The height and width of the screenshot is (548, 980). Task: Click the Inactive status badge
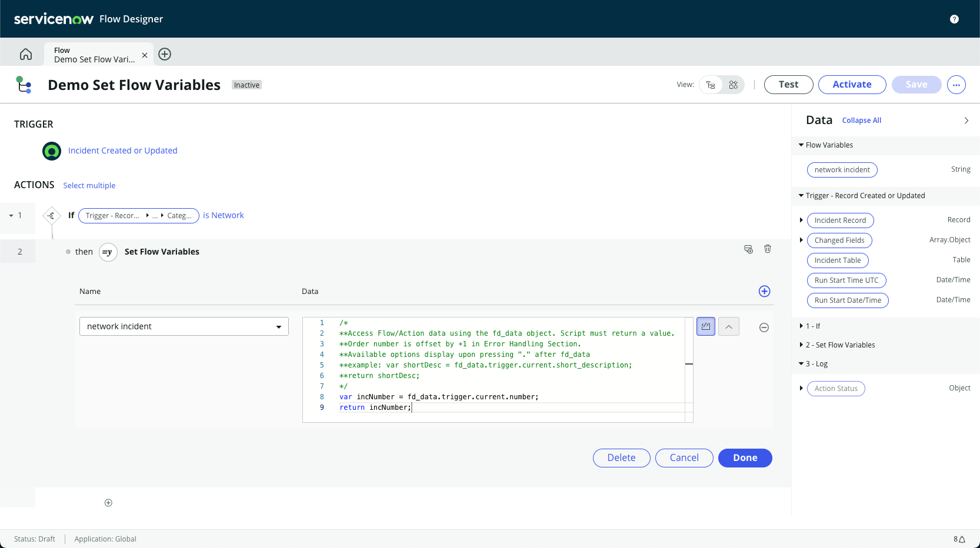[246, 85]
